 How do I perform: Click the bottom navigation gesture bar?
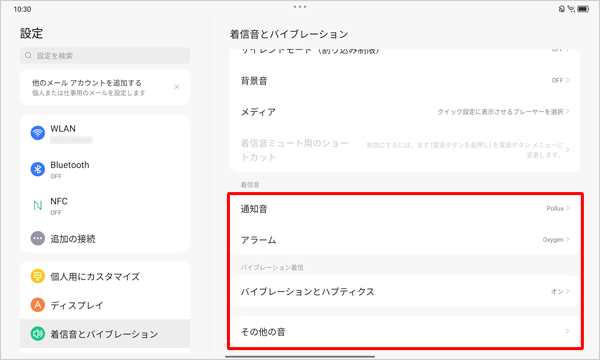300,357
